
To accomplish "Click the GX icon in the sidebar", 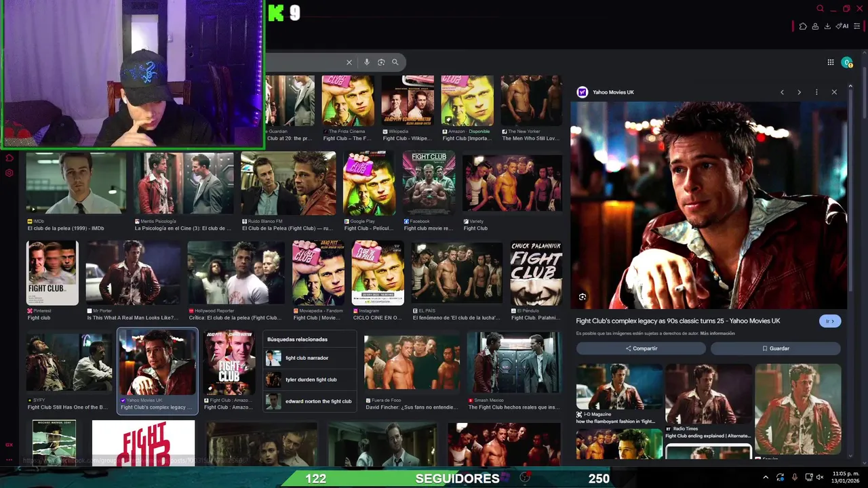I will pyautogui.click(x=9, y=445).
